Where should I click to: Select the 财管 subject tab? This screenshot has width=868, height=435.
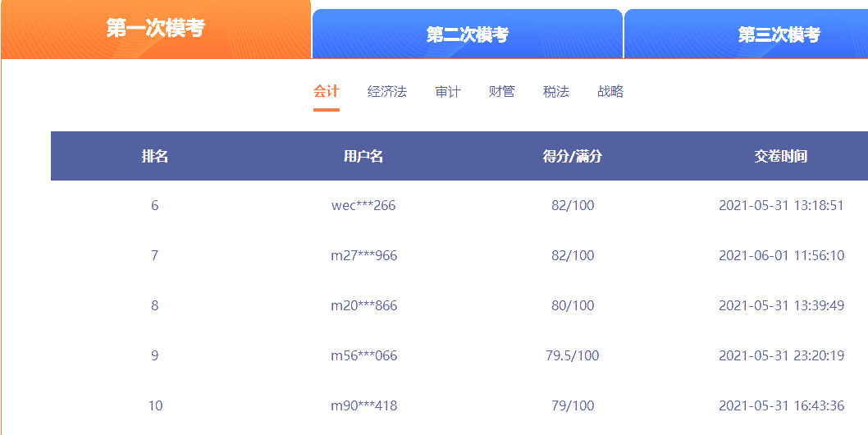click(502, 91)
